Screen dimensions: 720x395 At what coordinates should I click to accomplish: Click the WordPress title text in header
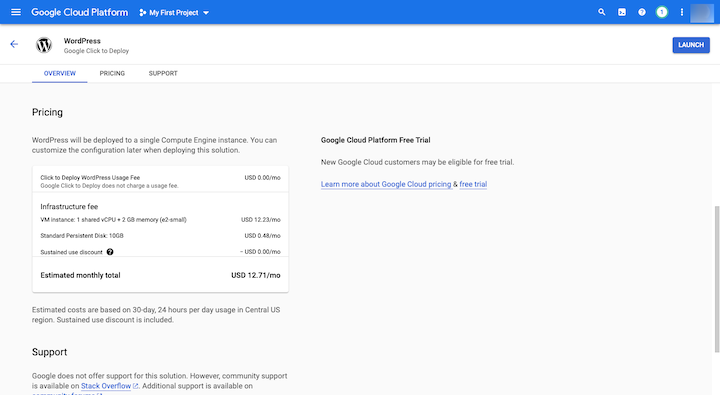tap(82, 41)
